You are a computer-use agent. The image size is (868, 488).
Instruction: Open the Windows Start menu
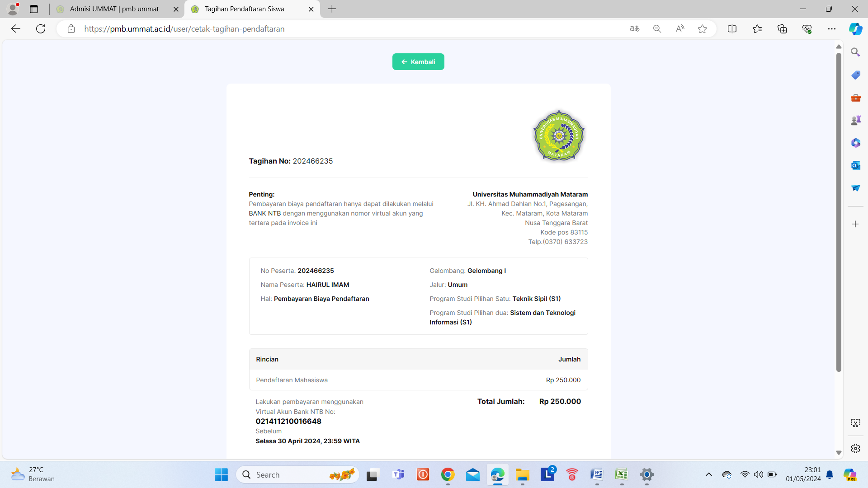pos(221,474)
